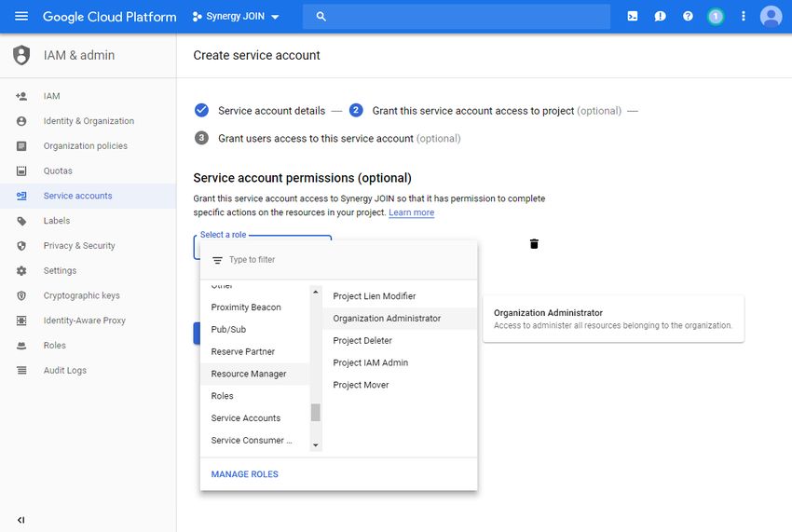Click step 2 Grant project access
Viewport: 792px width, 532px height.
pos(356,110)
